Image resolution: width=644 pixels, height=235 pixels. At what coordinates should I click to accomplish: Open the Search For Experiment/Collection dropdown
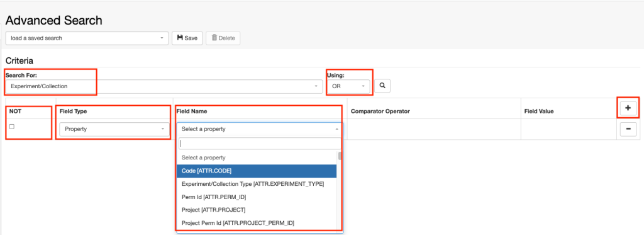[x=164, y=86]
